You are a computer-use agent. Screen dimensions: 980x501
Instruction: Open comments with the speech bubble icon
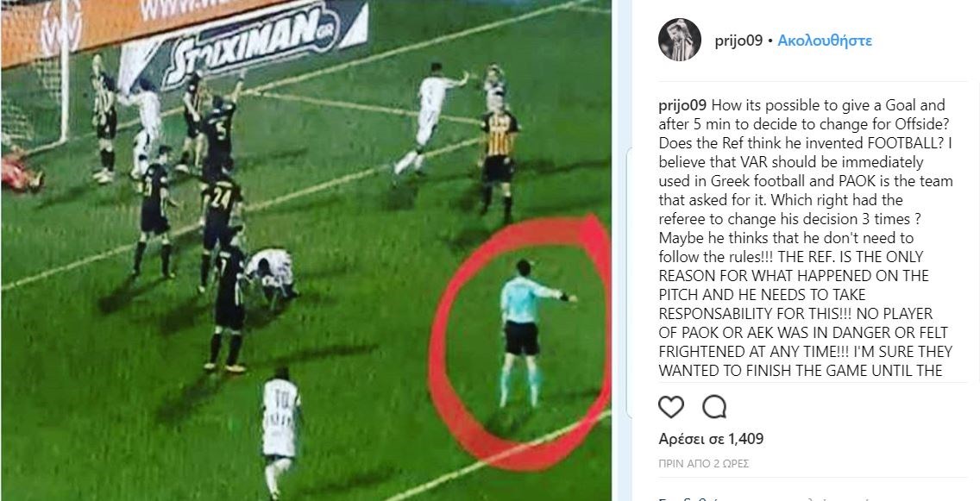[x=713, y=407]
